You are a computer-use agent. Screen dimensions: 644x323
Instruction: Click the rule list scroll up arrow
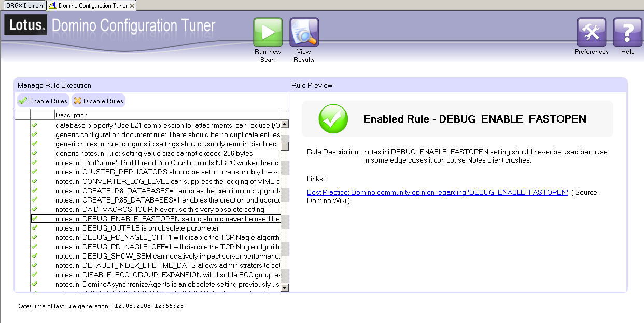coord(285,124)
